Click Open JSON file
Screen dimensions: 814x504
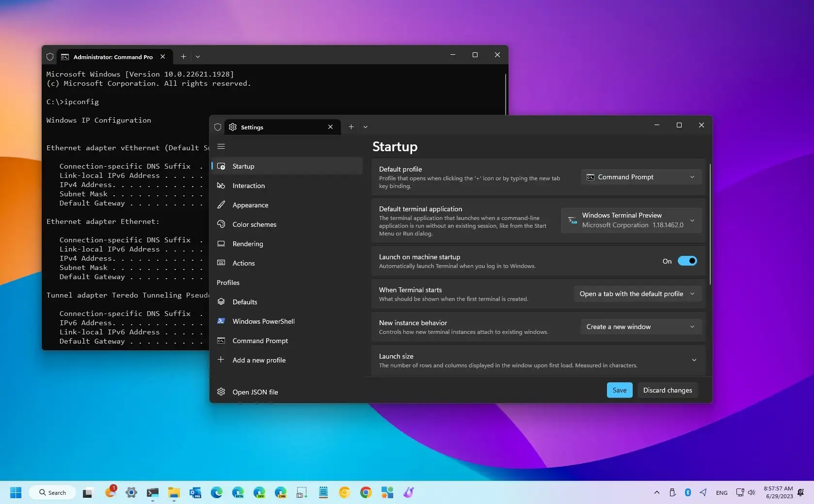coord(287,392)
